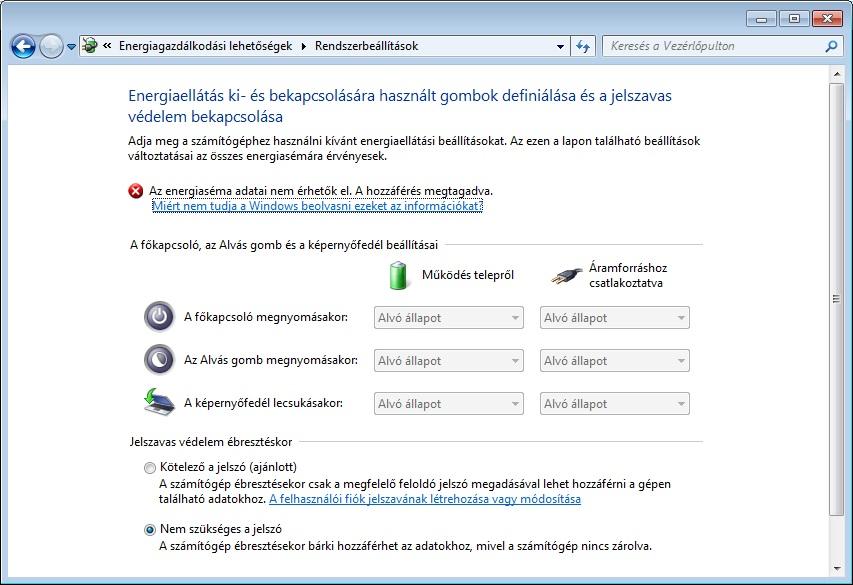The height and width of the screenshot is (585, 853).
Task: Open the battery dropdown for A képernyőfedél lecsukásakor
Action: coord(449,404)
